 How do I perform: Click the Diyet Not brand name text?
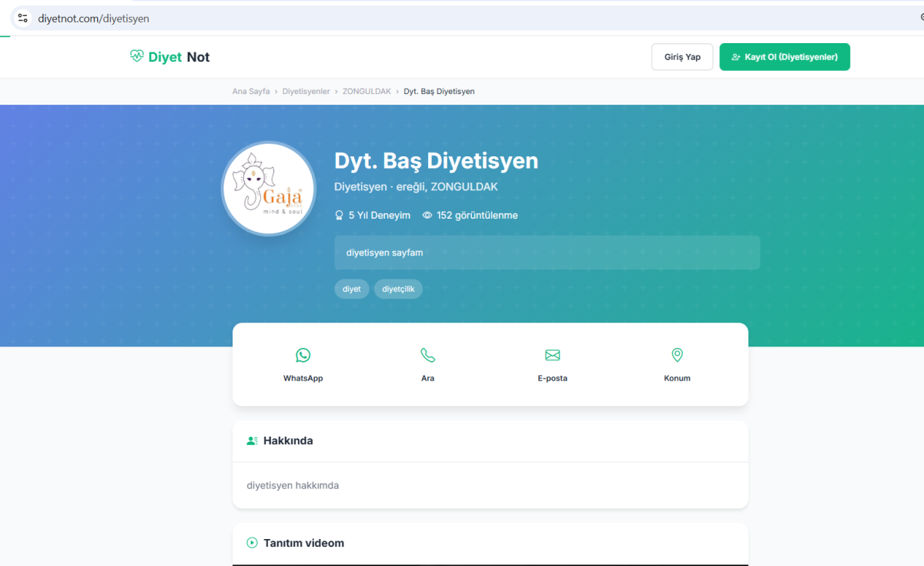pyautogui.click(x=179, y=57)
